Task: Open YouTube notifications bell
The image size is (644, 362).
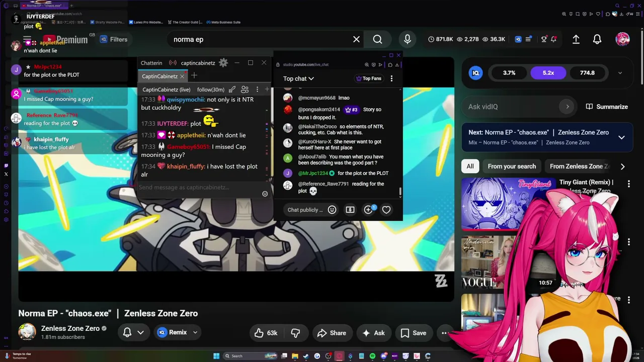Action: [x=597, y=39]
